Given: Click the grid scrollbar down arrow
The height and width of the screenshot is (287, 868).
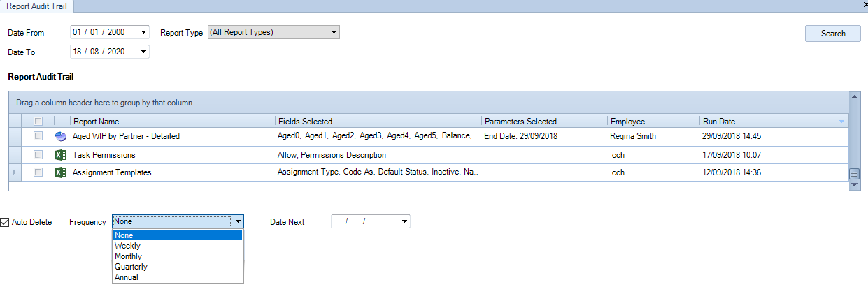Looking at the screenshot, I should (x=854, y=186).
